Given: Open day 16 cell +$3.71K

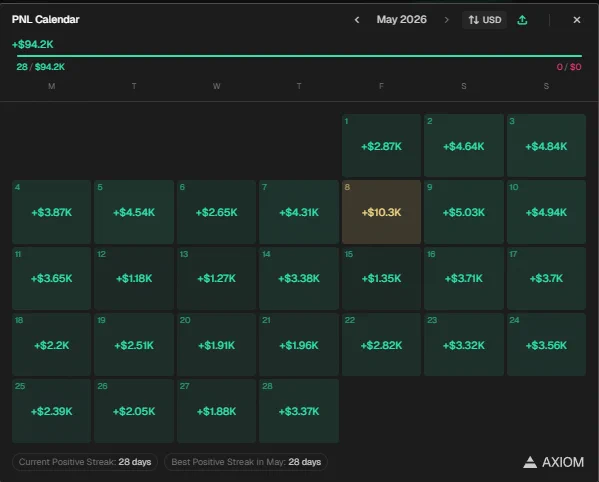Looking at the screenshot, I should pyautogui.click(x=464, y=278).
